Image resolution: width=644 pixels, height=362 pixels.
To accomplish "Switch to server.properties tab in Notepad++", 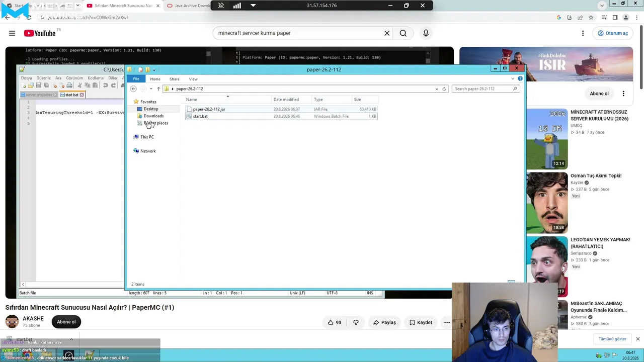I will click(x=39, y=95).
